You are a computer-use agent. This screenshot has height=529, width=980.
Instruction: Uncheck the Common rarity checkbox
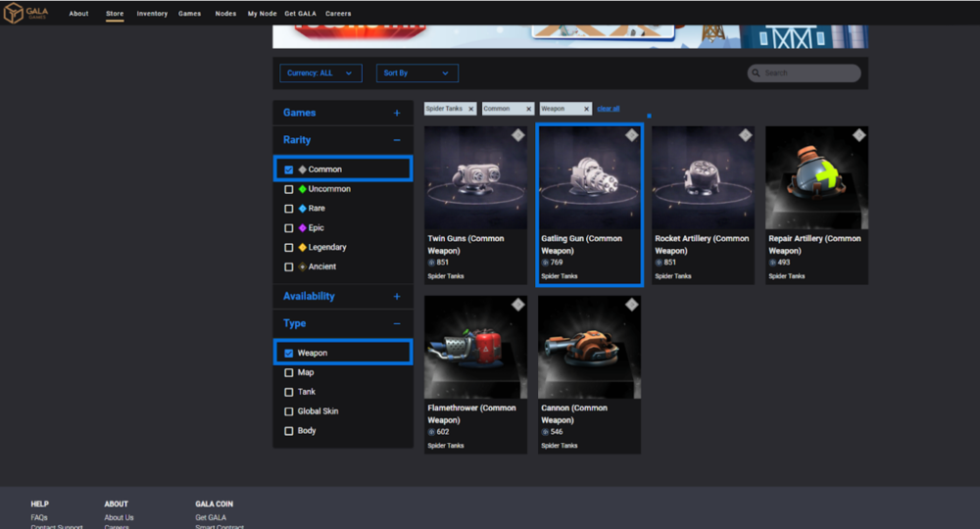[x=289, y=169]
